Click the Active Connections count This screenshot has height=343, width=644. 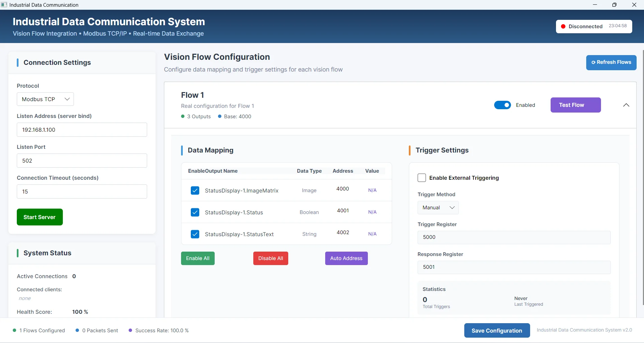coord(74,276)
